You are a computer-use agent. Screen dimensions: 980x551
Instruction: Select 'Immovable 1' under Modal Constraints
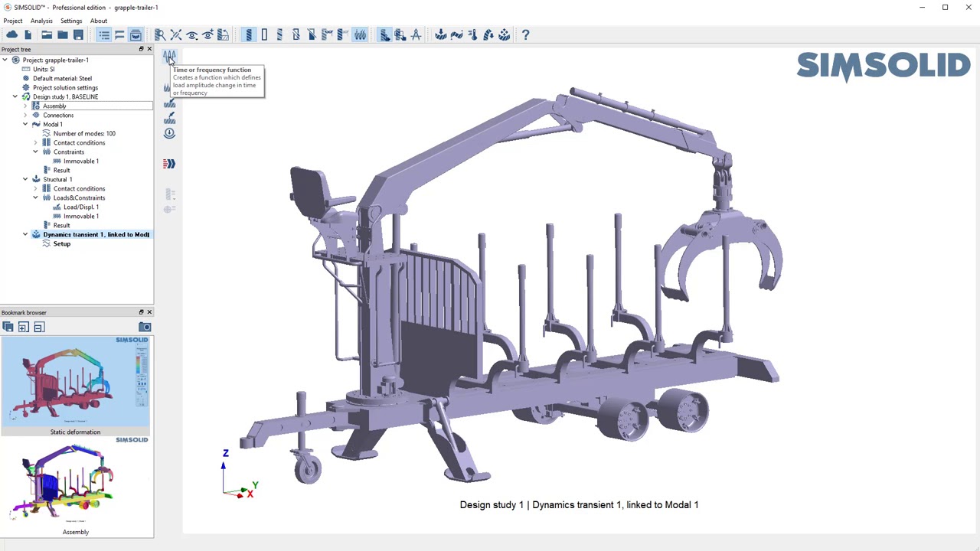pos(81,161)
